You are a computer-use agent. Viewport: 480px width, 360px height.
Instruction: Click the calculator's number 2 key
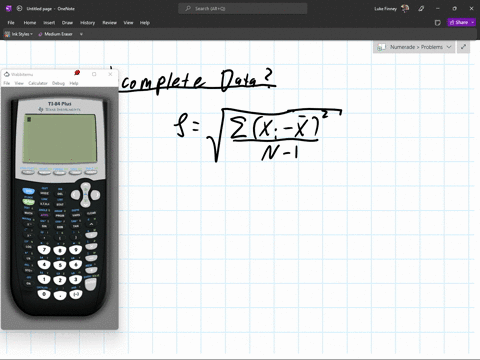pos(60,280)
